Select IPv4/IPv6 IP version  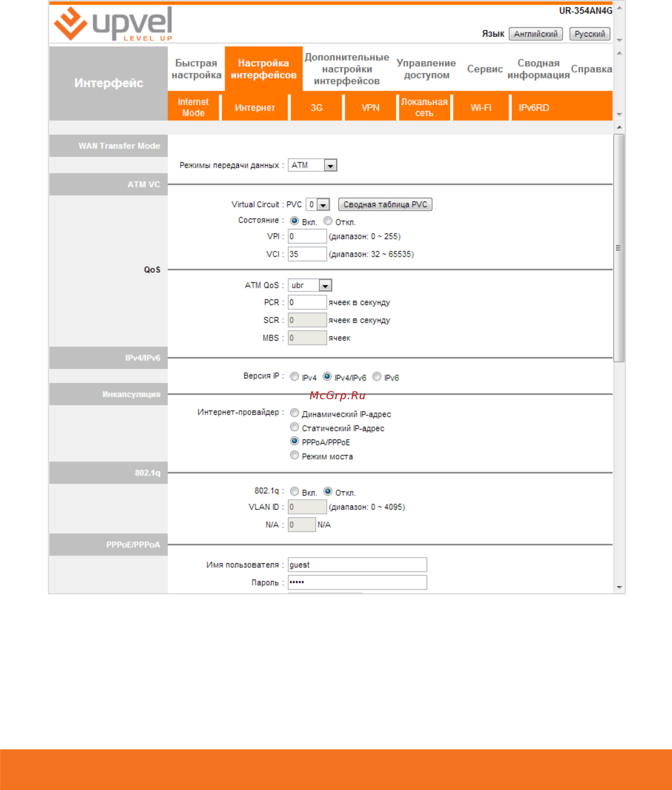pos(327,377)
